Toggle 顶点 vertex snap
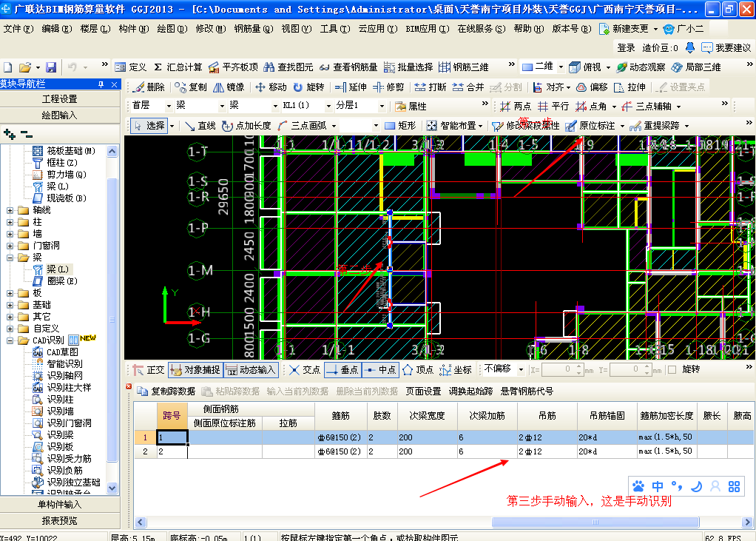 pyautogui.click(x=418, y=370)
